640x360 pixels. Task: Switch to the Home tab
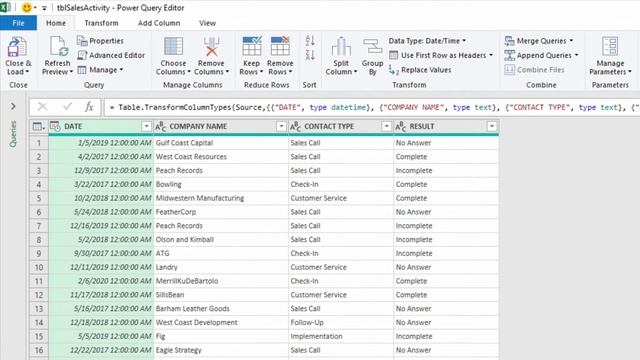click(56, 23)
